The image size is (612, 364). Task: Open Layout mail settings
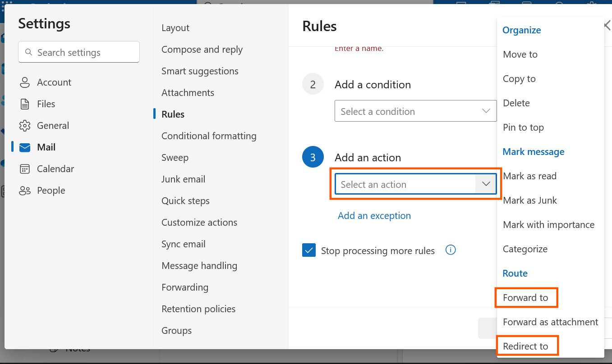click(175, 28)
